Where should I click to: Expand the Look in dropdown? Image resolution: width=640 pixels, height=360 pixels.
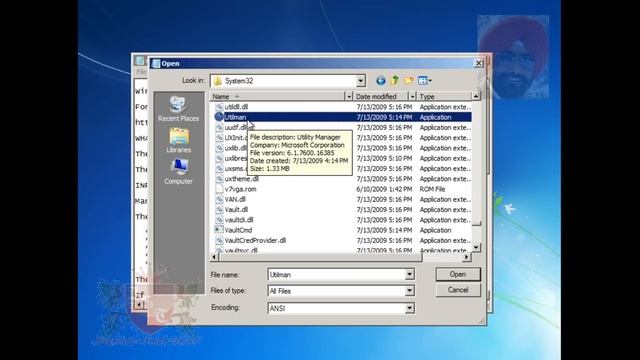coord(360,81)
